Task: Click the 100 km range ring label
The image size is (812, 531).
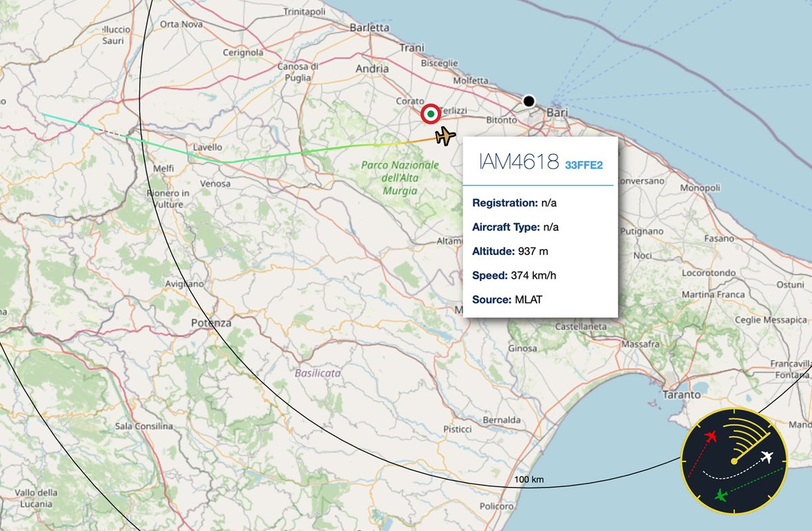Action: (x=529, y=480)
